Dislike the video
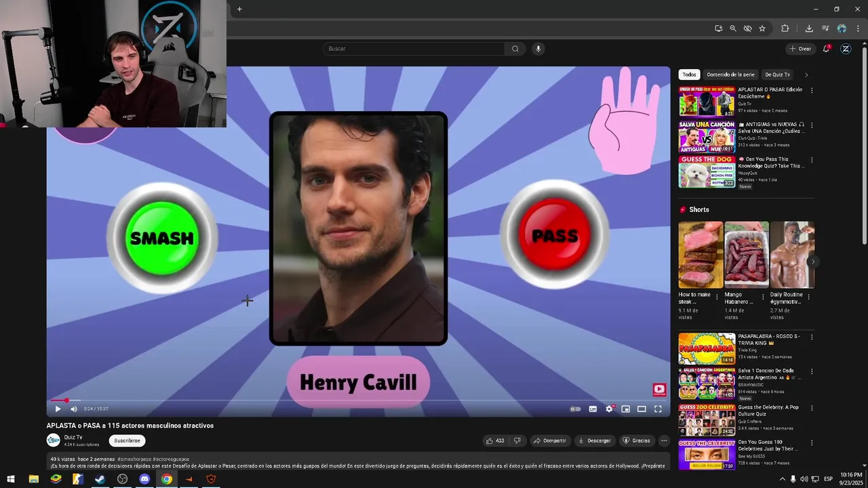This screenshot has height=488, width=868. (517, 441)
